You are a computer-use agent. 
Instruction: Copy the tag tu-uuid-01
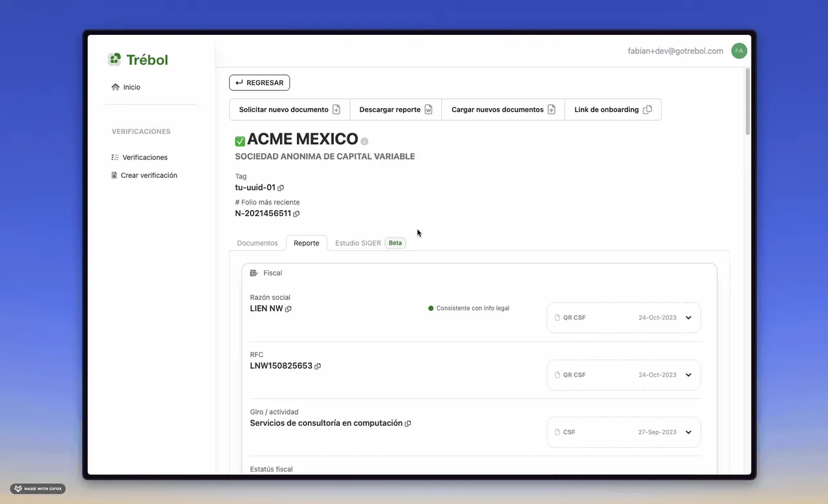[281, 188]
